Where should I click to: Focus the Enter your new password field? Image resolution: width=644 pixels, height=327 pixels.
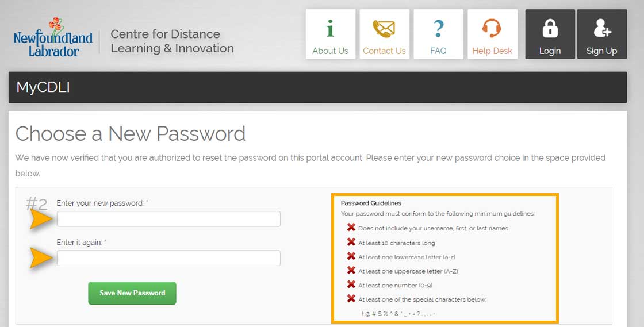pos(168,219)
